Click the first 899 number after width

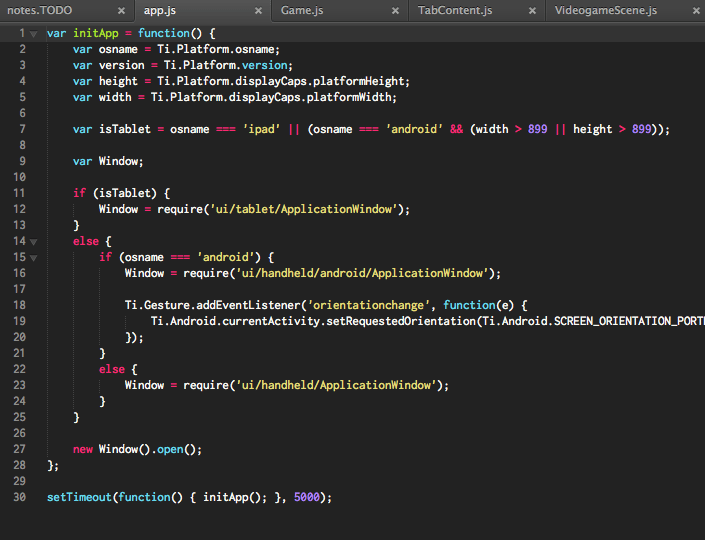[537, 129]
